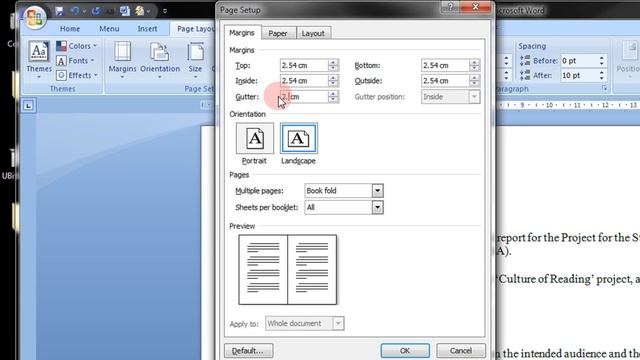Click the Outside margin input field
This screenshot has width=640, height=360.
tap(445, 81)
